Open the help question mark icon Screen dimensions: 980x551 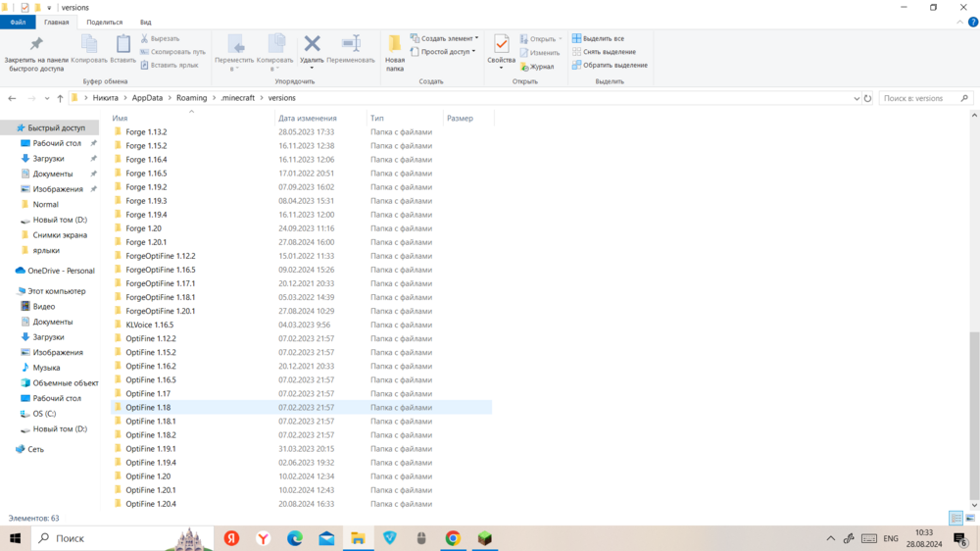[x=972, y=22]
